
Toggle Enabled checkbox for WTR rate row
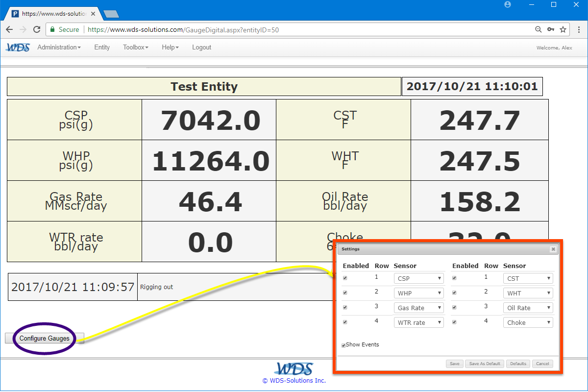(345, 322)
